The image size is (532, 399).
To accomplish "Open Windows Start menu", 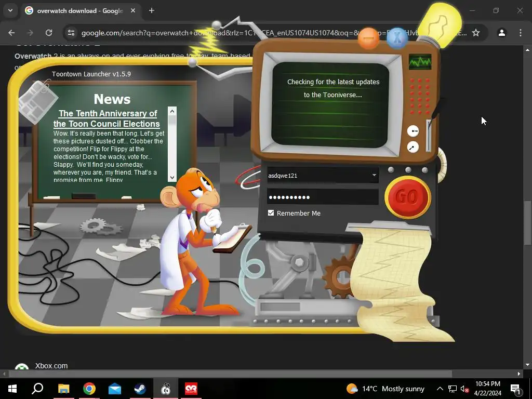I will point(12,389).
